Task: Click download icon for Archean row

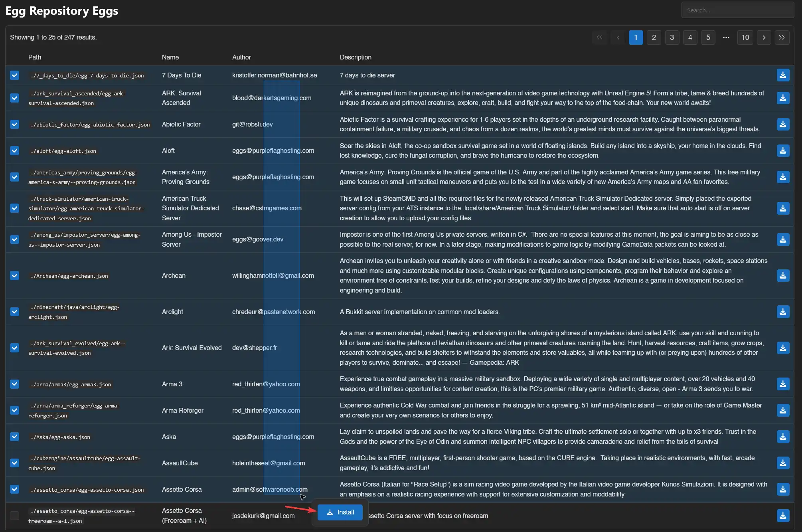Action: coord(783,275)
